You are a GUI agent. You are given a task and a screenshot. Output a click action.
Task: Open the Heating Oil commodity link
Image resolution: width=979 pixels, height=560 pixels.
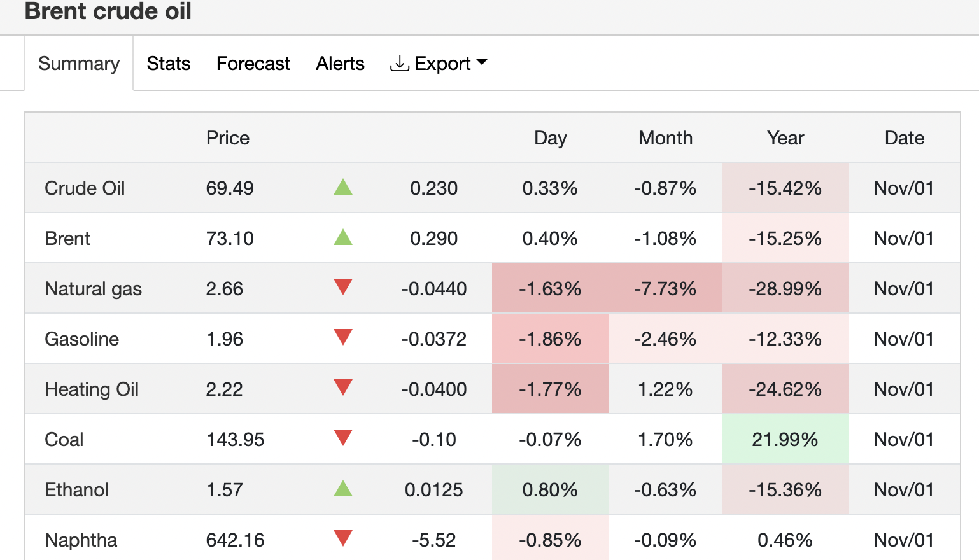pyautogui.click(x=92, y=389)
